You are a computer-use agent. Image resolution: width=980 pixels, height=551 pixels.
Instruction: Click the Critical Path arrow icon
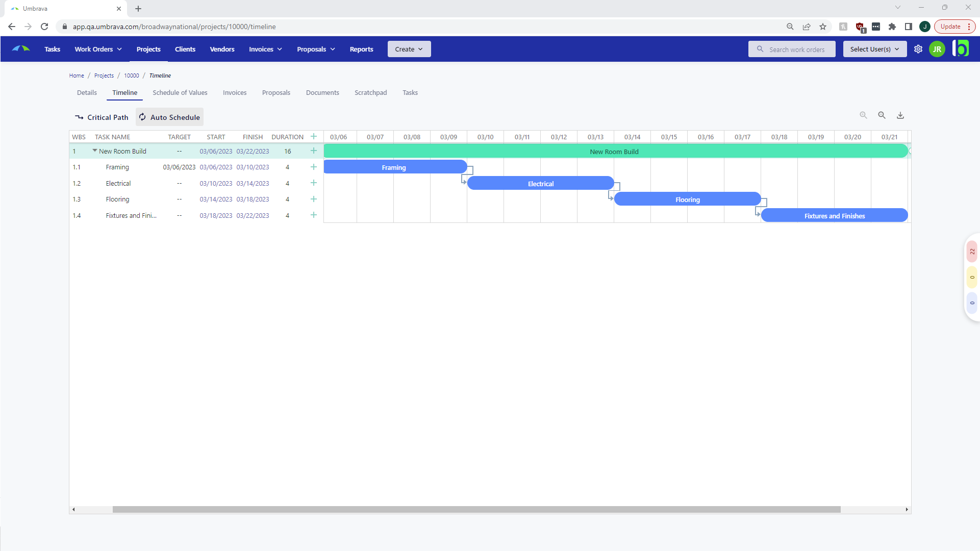tap(80, 117)
